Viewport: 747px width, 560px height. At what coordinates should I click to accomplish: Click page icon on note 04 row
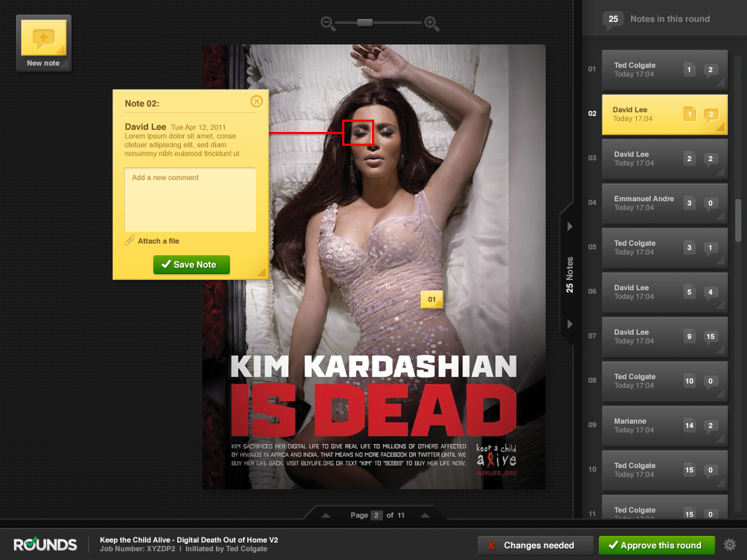coord(689,203)
